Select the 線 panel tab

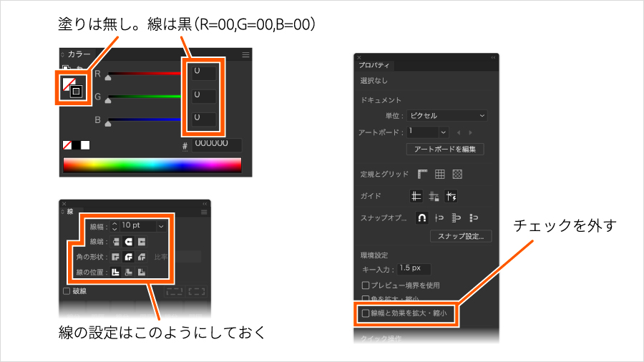[70, 212]
